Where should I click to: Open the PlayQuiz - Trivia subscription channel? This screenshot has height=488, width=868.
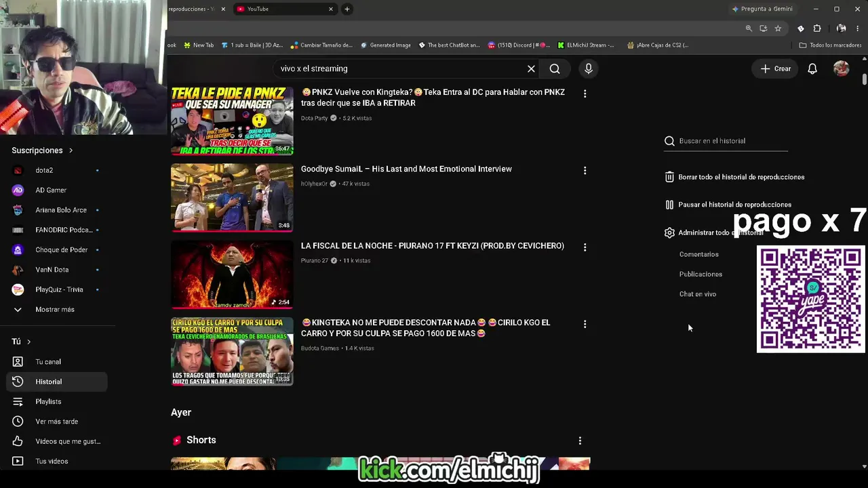click(x=57, y=289)
